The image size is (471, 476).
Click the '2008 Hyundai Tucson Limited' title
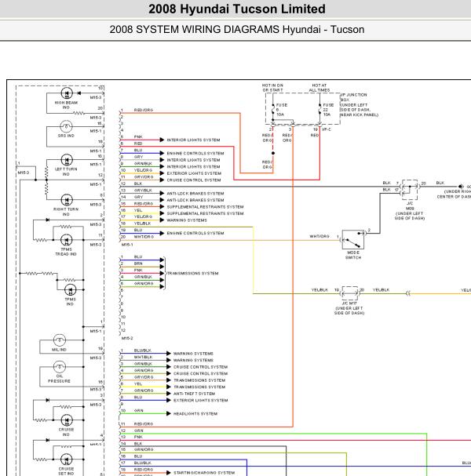point(237,9)
